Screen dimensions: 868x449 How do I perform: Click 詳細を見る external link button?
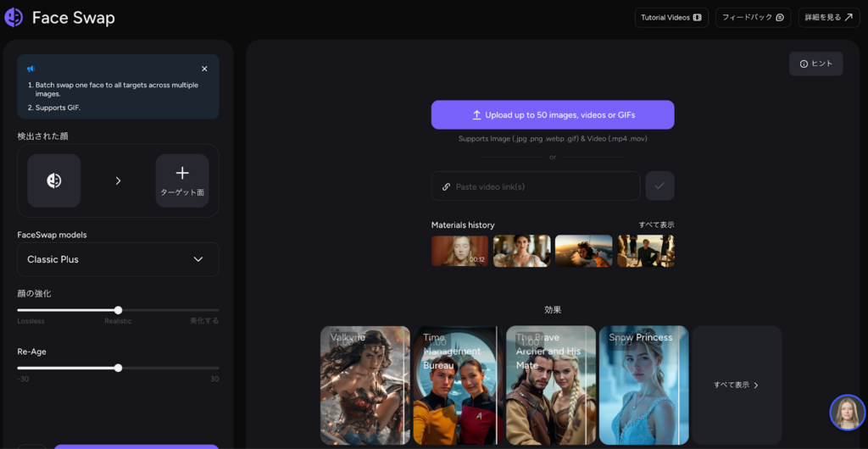828,18
